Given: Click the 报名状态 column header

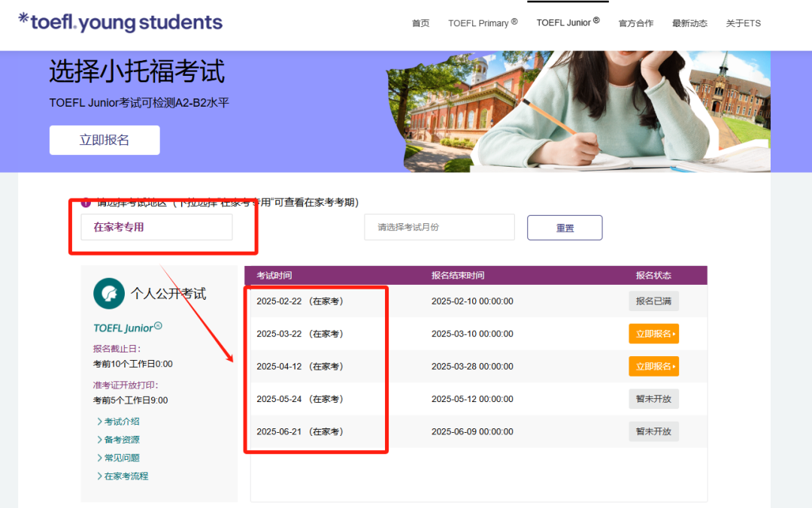Looking at the screenshot, I should click(653, 276).
